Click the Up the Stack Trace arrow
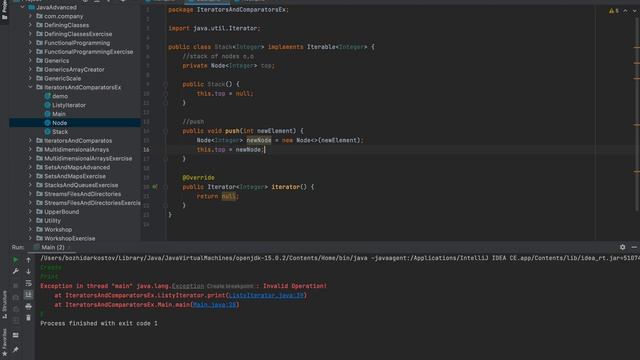Screen dimensions: 640x360 (x=28, y=260)
